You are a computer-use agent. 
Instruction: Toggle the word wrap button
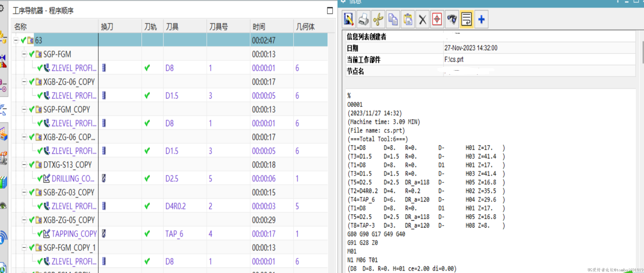click(467, 19)
